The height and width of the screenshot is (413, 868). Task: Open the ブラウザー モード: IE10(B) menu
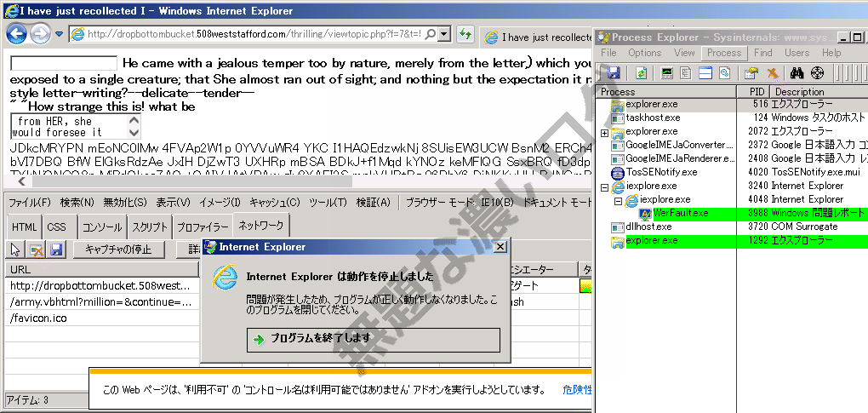coord(460,203)
